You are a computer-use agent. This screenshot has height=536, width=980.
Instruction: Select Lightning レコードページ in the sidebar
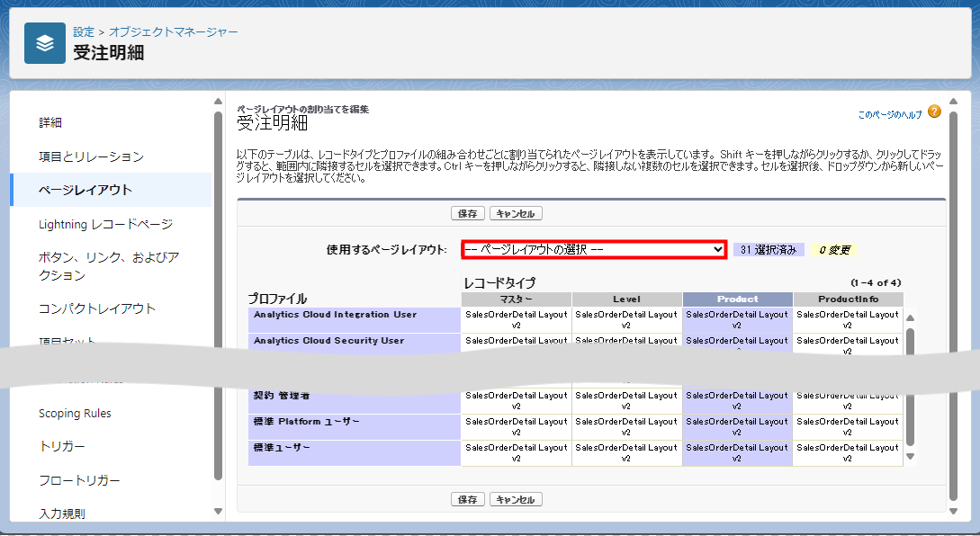pos(105,224)
